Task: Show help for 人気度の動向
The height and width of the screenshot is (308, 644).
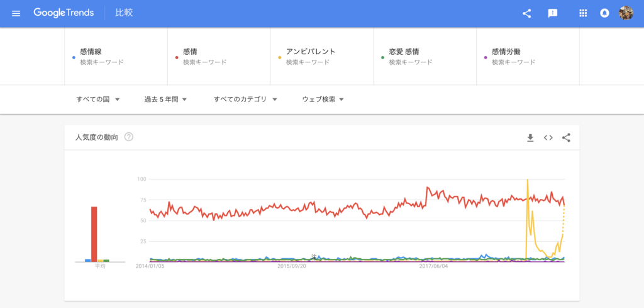Action: (128, 137)
